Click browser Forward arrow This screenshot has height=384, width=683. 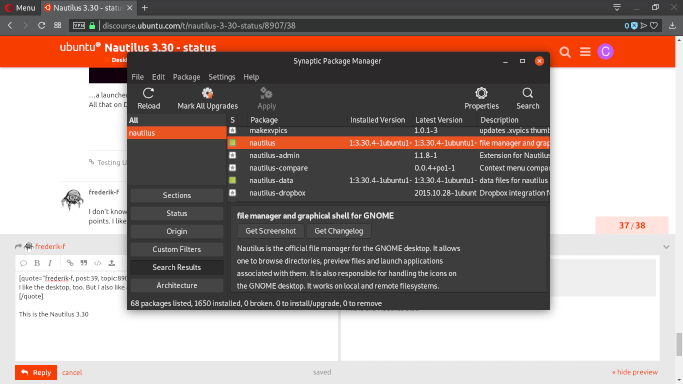coord(25,26)
